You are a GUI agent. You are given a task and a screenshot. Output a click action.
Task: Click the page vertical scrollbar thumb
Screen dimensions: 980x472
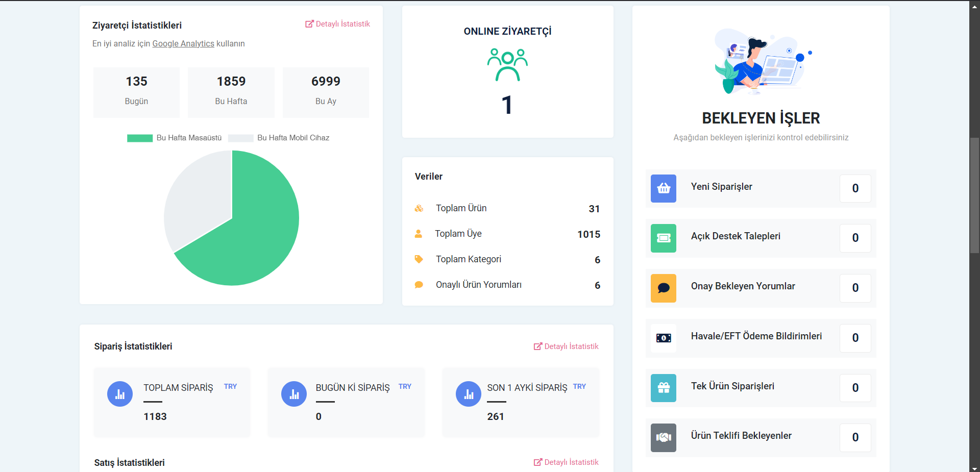tap(974, 195)
